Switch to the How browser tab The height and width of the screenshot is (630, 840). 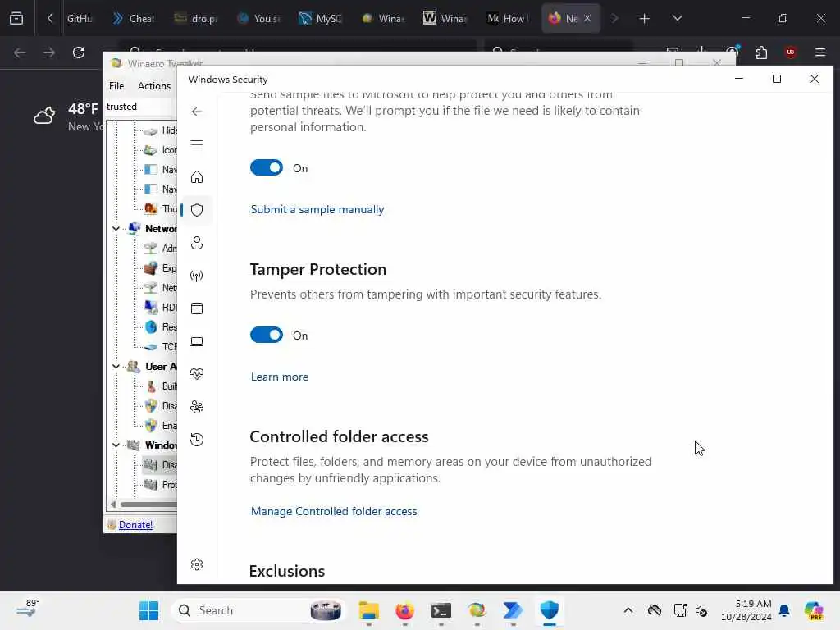(x=508, y=18)
